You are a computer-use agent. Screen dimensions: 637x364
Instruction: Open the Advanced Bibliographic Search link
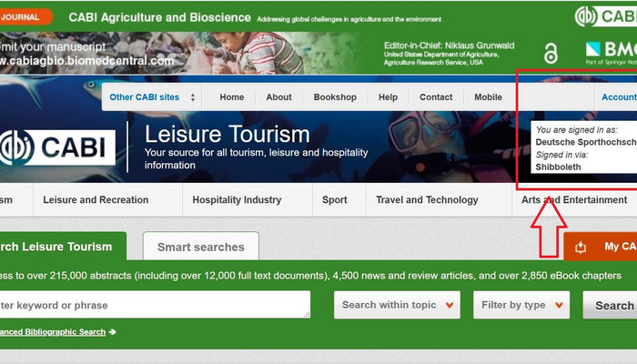pos(53,332)
